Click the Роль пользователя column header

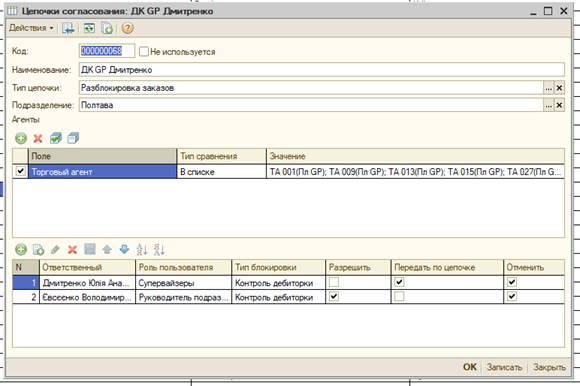[x=183, y=267]
